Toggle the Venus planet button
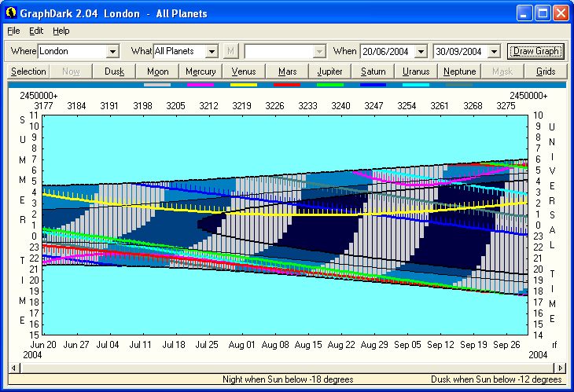Viewport: 574px width, 392px height. [244, 71]
